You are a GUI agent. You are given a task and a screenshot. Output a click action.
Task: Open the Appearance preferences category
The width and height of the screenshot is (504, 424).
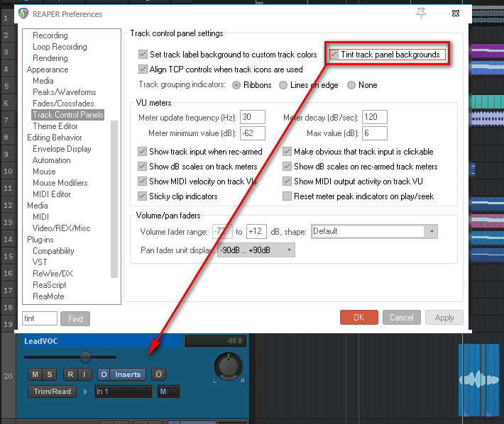[48, 69]
